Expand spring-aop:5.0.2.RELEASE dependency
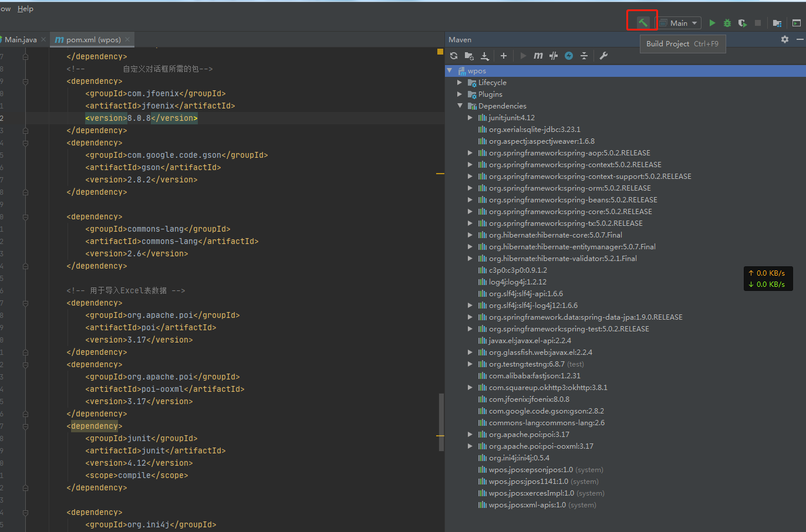 pyautogui.click(x=470, y=153)
